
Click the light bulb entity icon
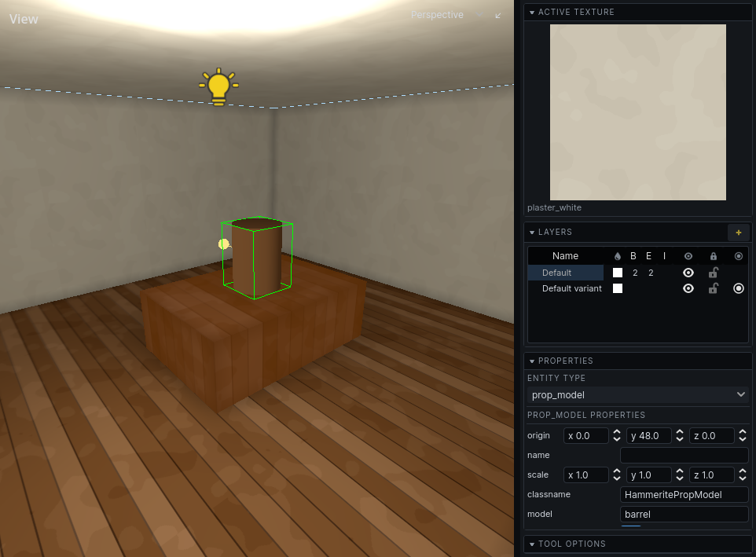(219, 86)
